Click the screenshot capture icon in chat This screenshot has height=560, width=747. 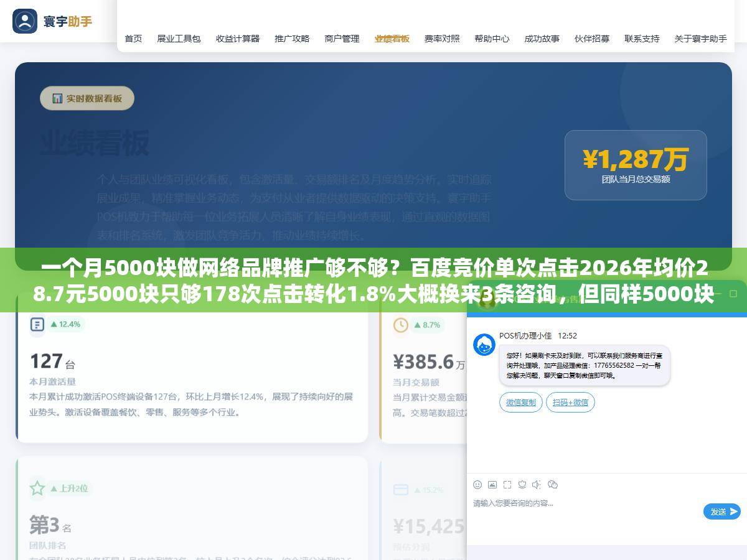click(507, 485)
